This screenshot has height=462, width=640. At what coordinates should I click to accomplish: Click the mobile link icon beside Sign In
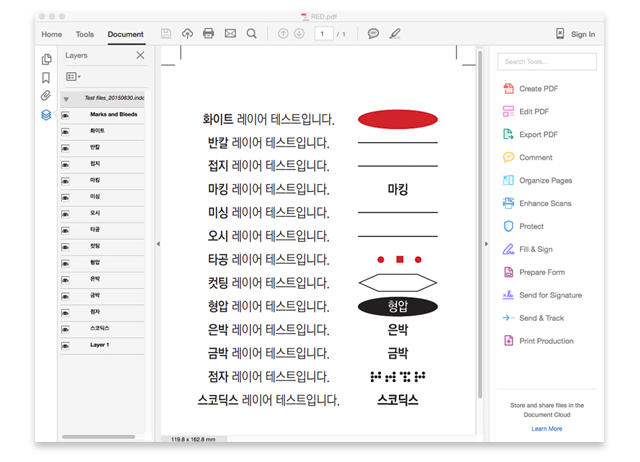pyautogui.click(x=560, y=33)
